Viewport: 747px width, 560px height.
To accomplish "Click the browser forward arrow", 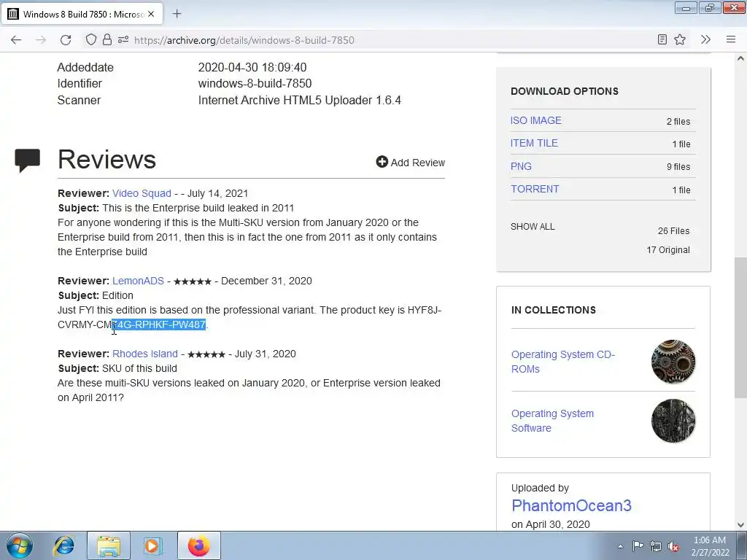I will pos(41,40).
